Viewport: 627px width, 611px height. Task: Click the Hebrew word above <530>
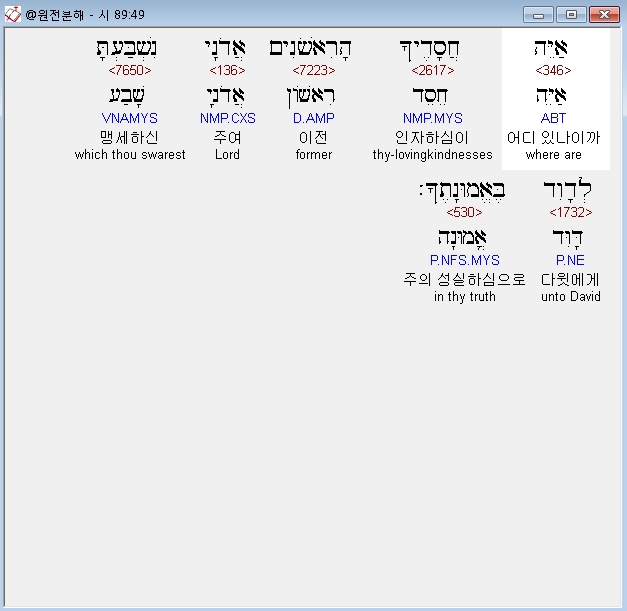(x=463, y=192)
